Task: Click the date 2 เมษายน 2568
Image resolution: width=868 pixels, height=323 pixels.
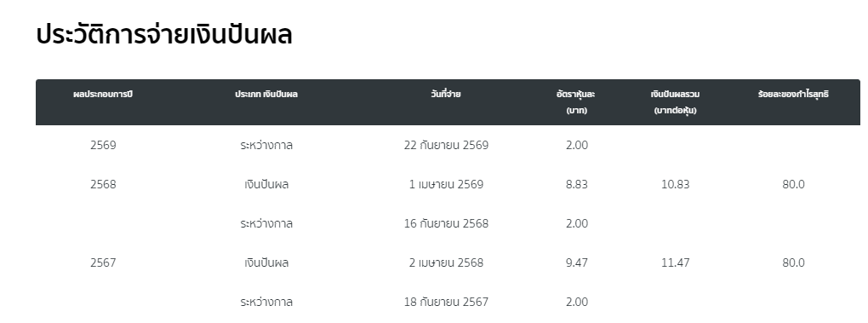Action: tap(446, 262)
